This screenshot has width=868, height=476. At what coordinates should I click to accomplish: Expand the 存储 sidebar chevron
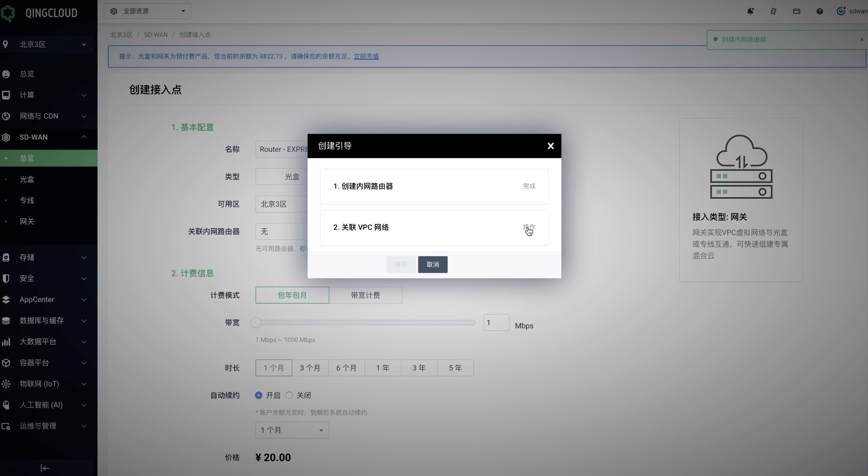pos(84,257)
